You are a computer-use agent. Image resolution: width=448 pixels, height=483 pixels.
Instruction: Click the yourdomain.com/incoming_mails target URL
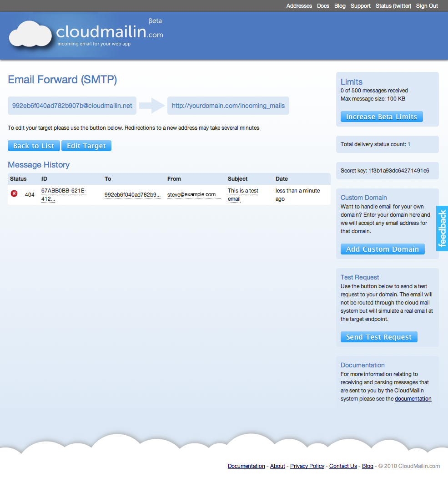[228, 106]
